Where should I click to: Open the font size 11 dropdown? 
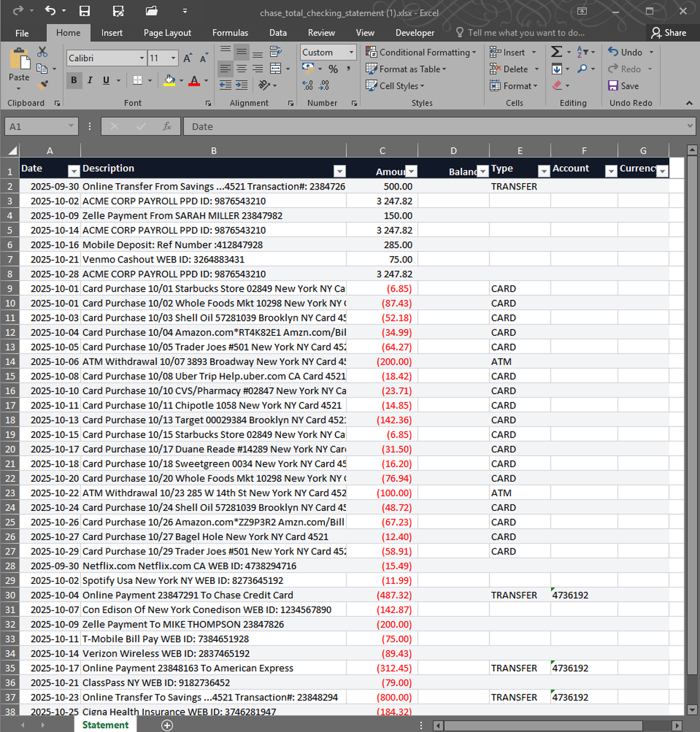[x=173, y=58]
